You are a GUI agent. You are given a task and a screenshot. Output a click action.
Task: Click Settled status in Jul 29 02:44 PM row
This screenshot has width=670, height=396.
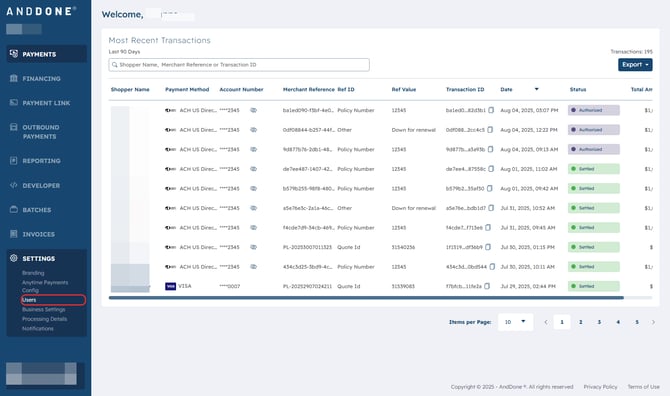(594, 286)
